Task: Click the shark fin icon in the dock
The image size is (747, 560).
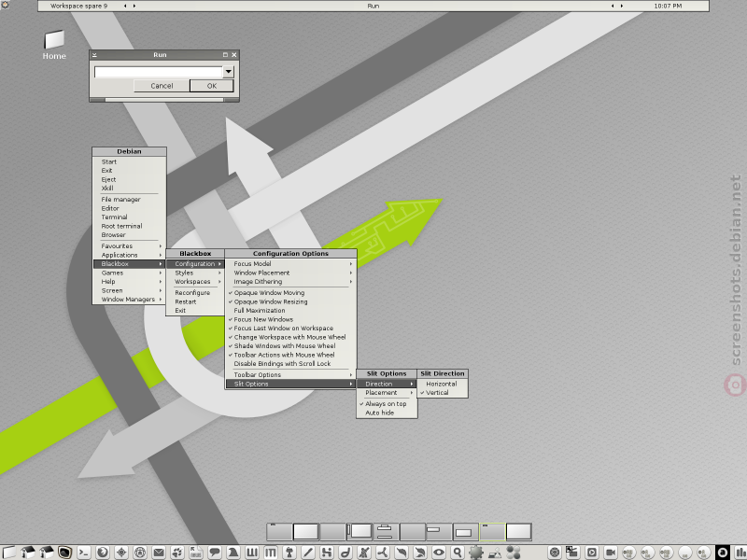Action: 233,553
